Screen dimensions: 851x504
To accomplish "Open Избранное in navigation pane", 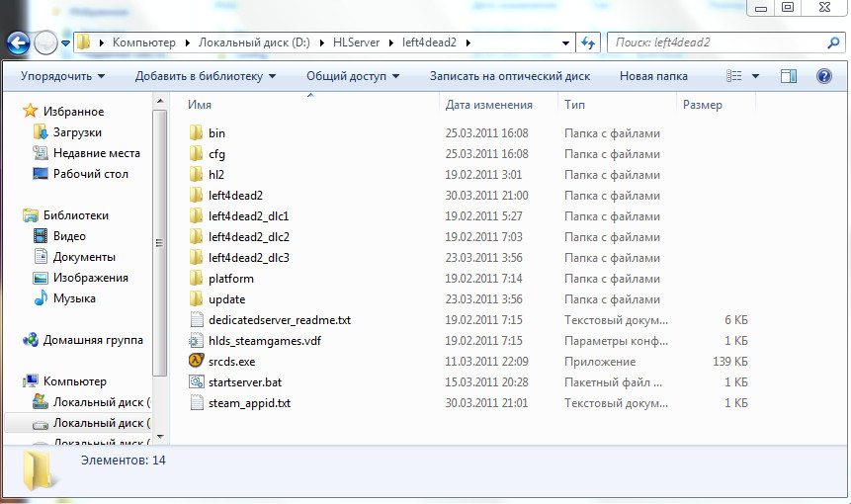I will 73,112.
